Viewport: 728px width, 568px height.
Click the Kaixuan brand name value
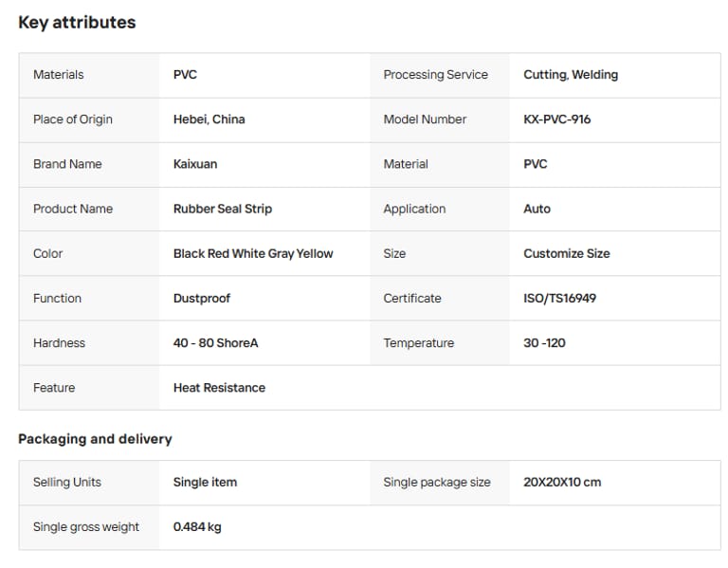tap(195, 164)
